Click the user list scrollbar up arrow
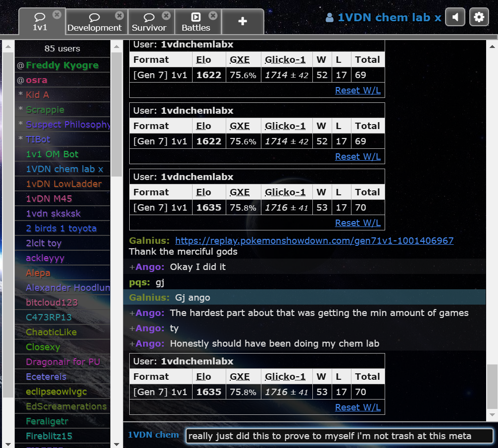This screenshot has height=448, width=498. point(117,46)
